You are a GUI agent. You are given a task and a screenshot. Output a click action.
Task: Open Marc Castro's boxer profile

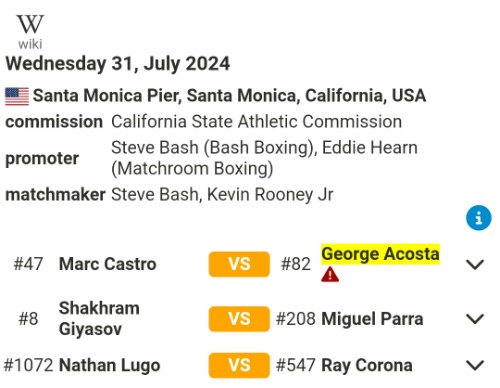[x=107, y=264]
